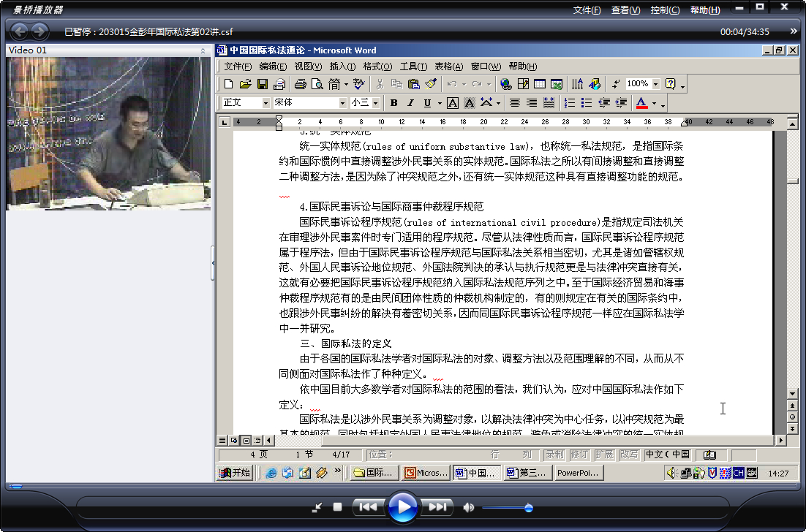Toggle Underline formatting
806x532 pixels.
click(427, 103)
